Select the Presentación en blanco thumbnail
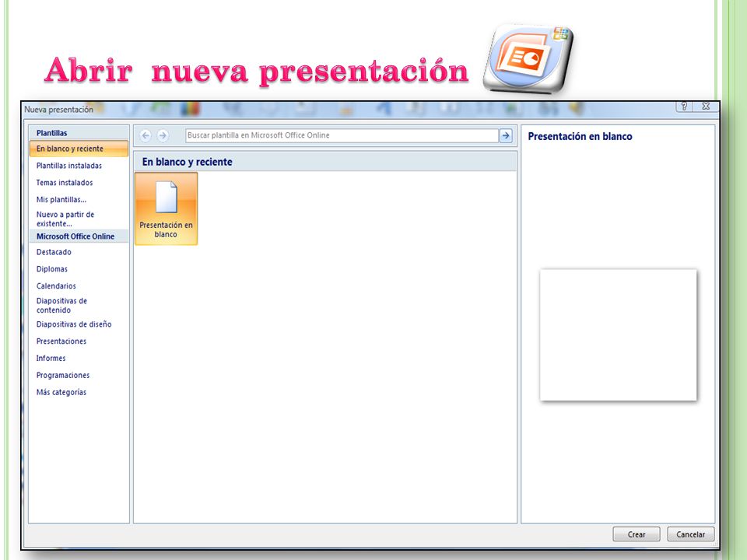 [167, 209]
